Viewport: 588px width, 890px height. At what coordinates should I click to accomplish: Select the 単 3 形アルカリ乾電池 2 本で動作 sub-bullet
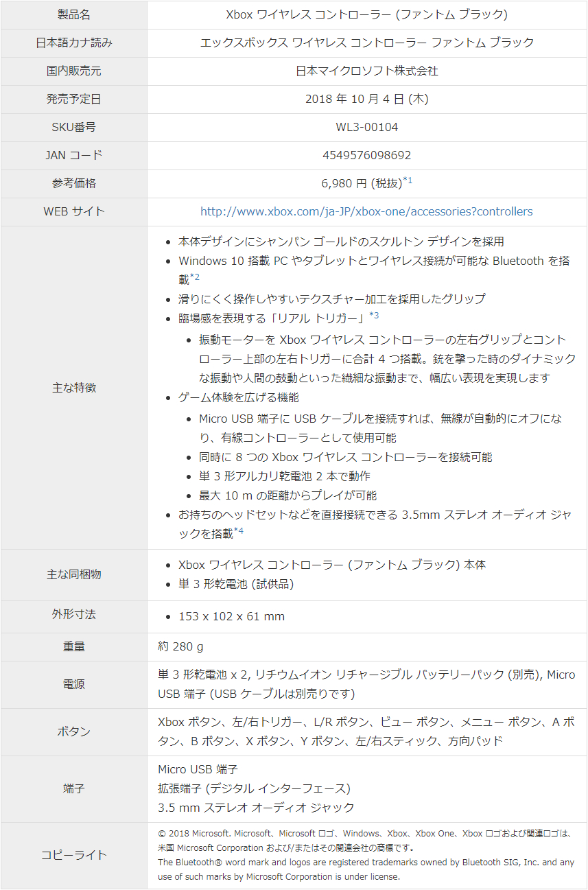[x=285, y=476]
